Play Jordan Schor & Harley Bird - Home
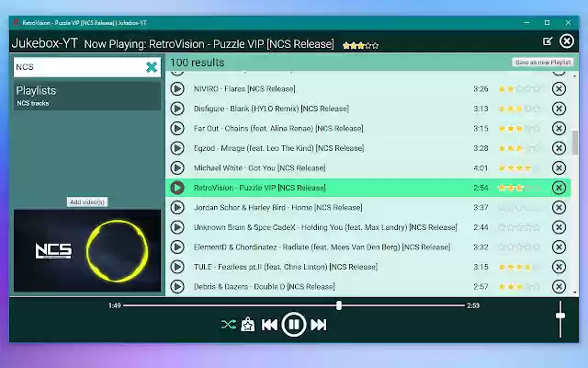The image size is (588, 368). point(177,207)
